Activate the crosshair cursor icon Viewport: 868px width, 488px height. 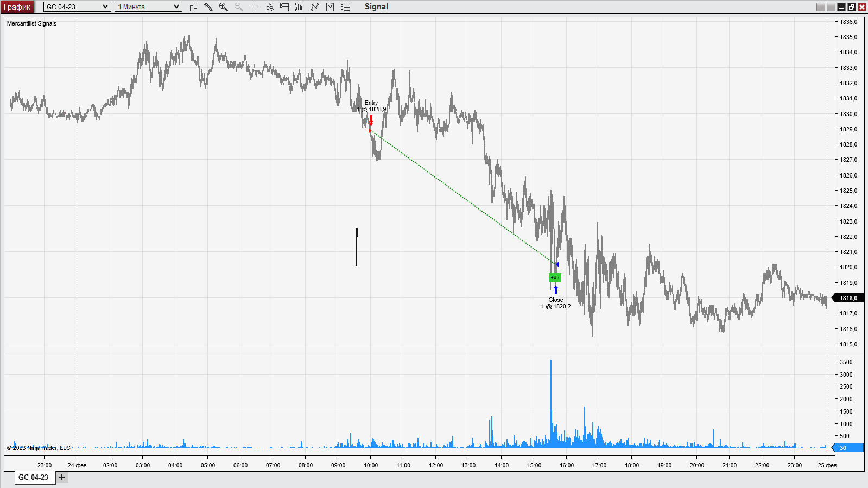click(254, 7)
